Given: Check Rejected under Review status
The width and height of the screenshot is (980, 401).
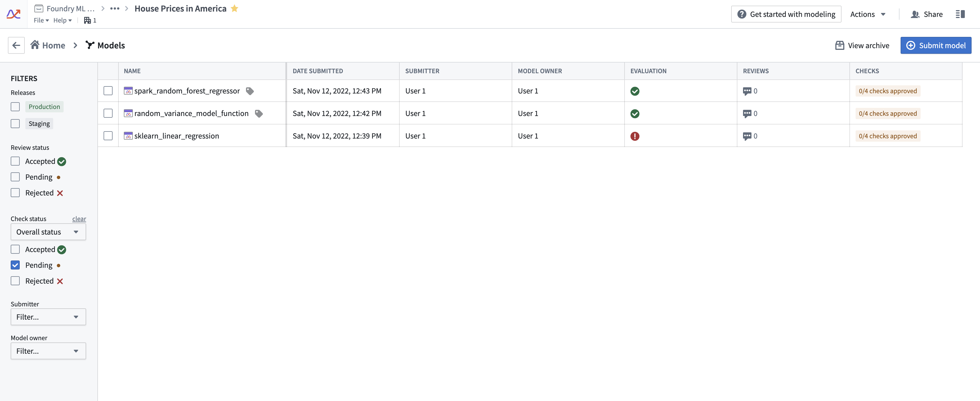Looking at the screenshot, I should coord(15,193).
